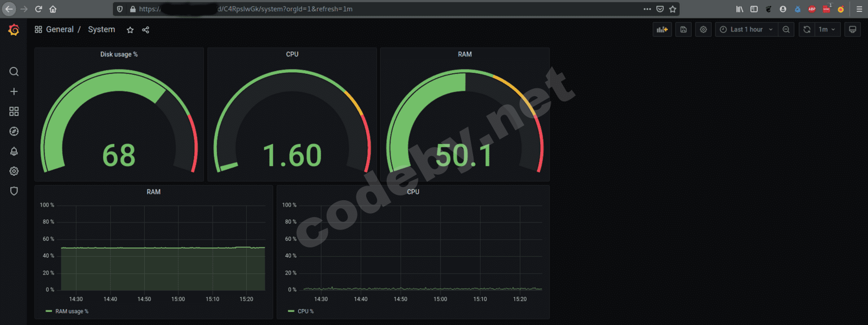Go to General folder breadcrumb
Image resolution: width=868 pixels, height=325 pixels.
[x=60, y=30]
